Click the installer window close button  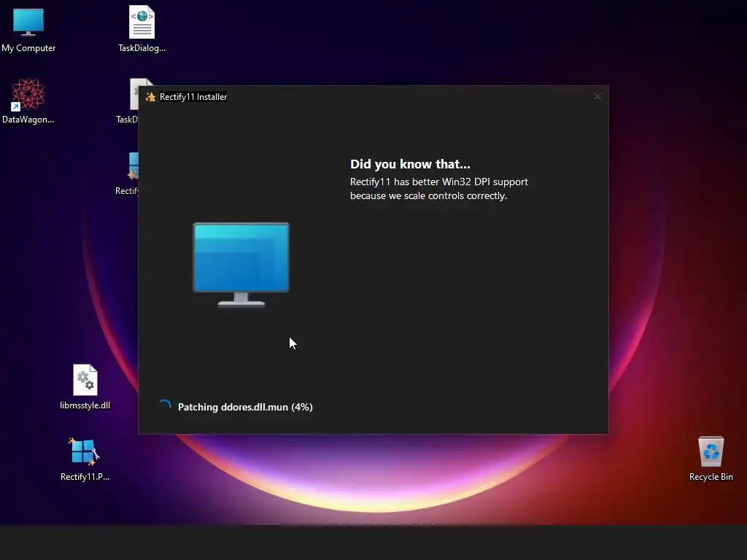(x=597, y=97)
